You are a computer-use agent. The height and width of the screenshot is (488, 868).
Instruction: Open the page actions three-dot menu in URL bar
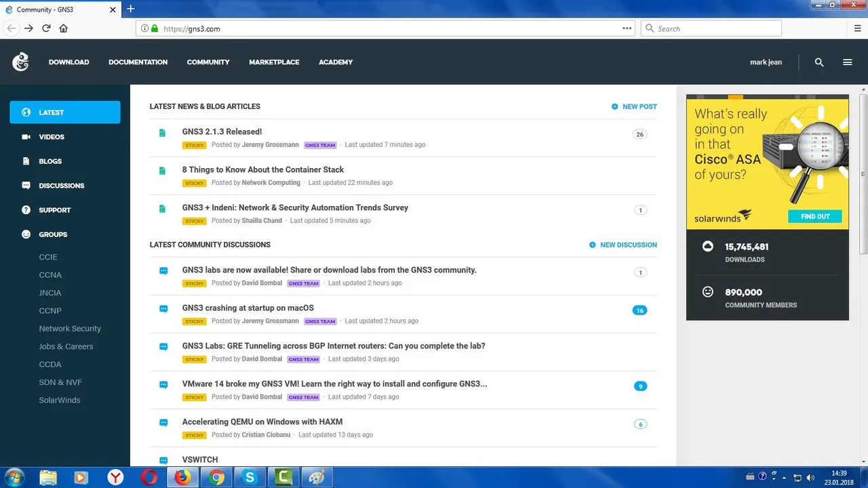point(627,28)
